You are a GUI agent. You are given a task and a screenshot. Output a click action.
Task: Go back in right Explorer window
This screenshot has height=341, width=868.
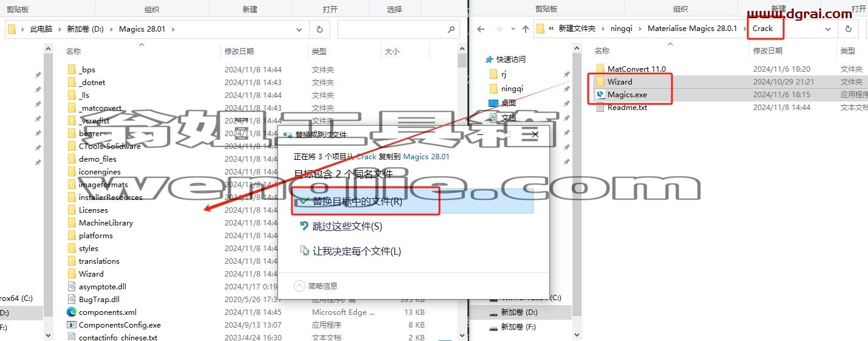pyautogui.click(x=481, y=29)
